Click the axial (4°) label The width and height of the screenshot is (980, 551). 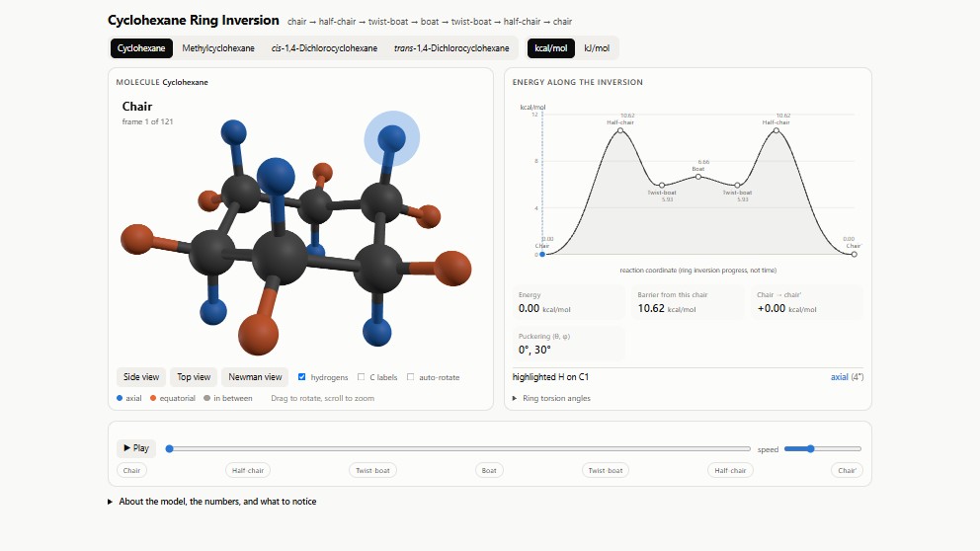(x=847, y=376)
